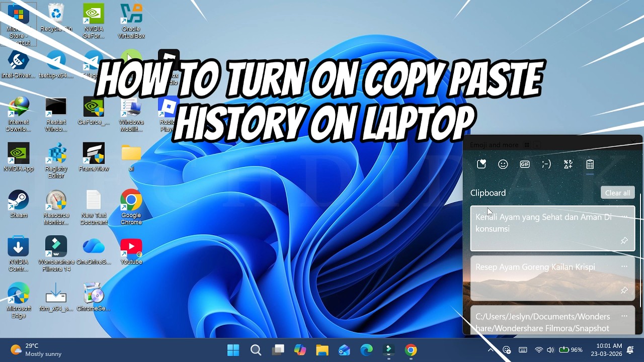
Task: Select the NVIDIA GeForce desktop shortcut
Action: tap(94, 22)
